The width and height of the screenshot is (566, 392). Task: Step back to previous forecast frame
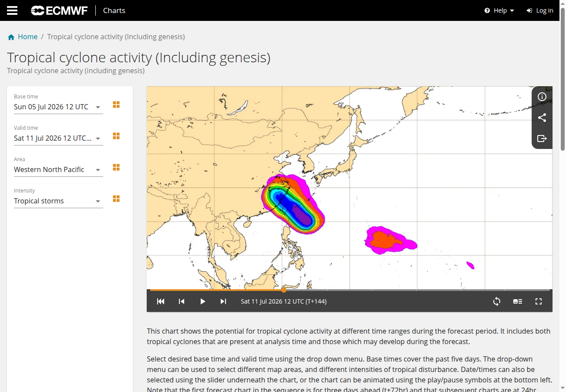click(182, 301)
